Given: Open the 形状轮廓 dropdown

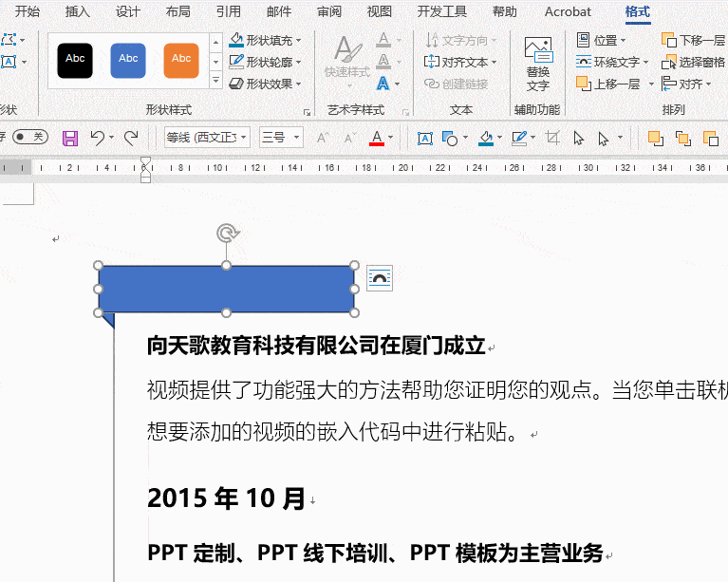Looking at the screenshot, I should [x=265, y=62].
